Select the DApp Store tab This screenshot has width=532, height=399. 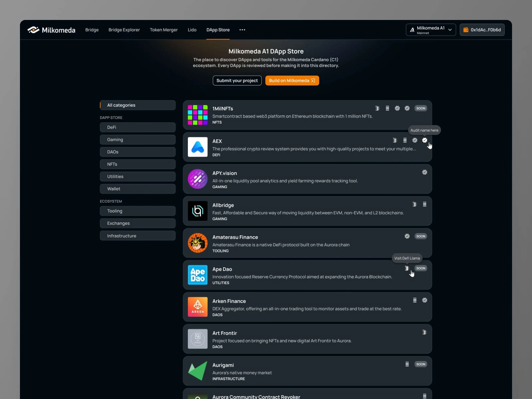218,30
